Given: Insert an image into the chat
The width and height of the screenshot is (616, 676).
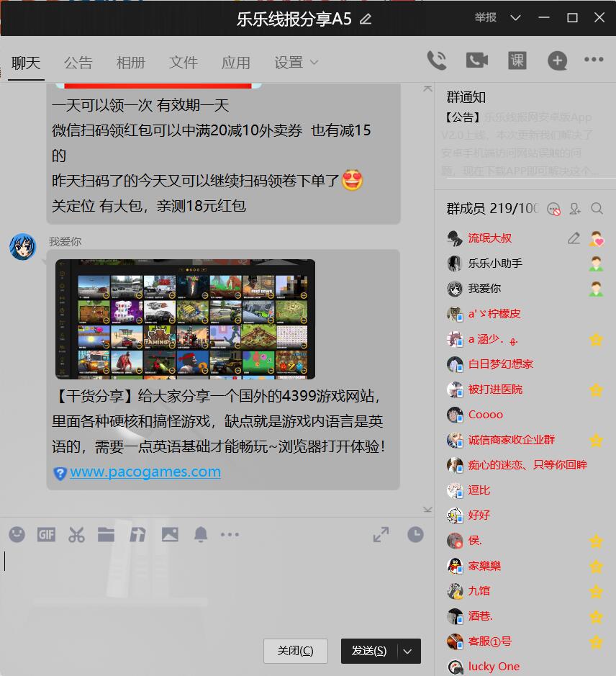Looking at the screenshot, I should [x=169, y=534].
